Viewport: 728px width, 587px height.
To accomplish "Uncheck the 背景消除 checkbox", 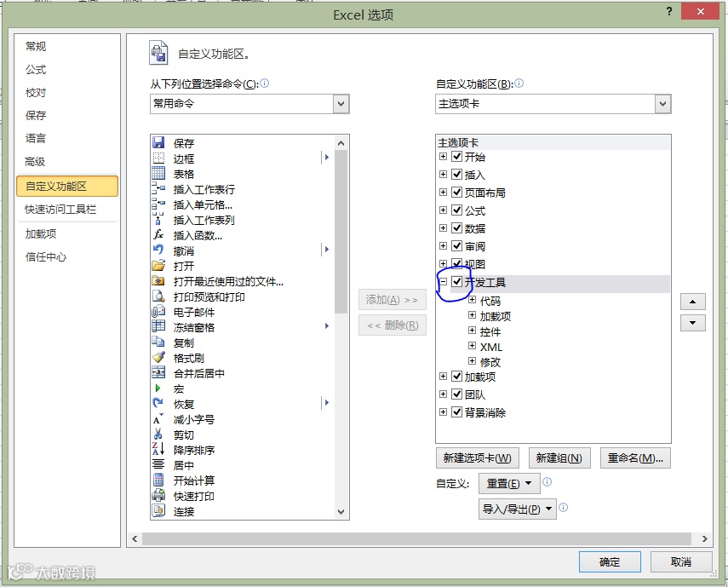I will coord(457,411).
